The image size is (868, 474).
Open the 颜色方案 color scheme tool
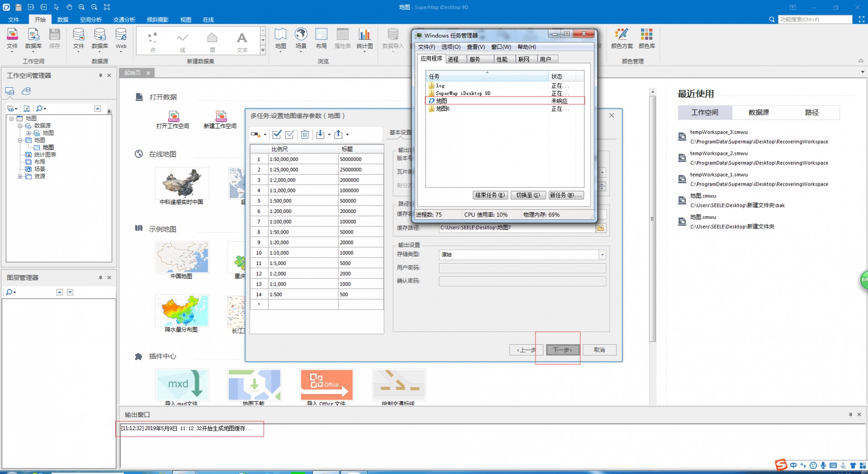pyautogui.click(x=622, y=39)
